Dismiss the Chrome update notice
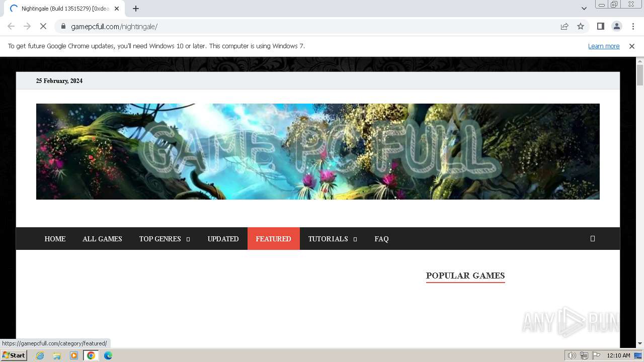 tap(632, 46)
